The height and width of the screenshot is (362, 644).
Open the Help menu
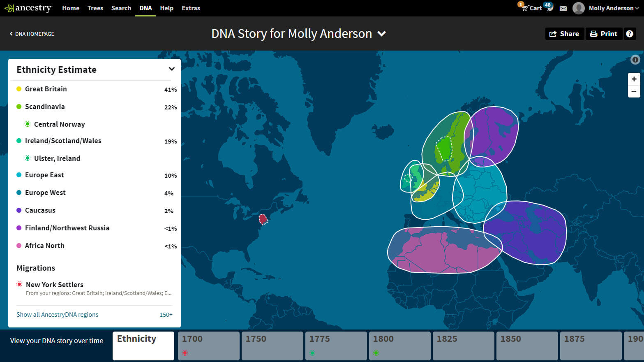coord(166,8)
